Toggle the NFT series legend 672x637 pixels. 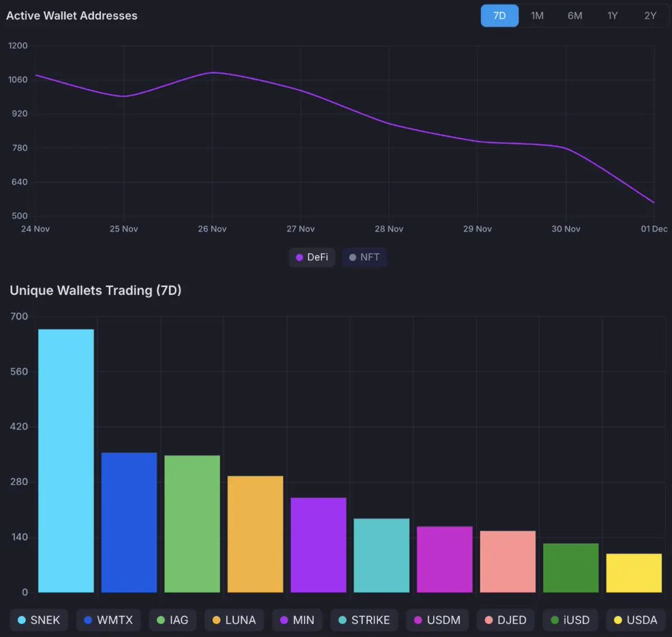(365, 257)
